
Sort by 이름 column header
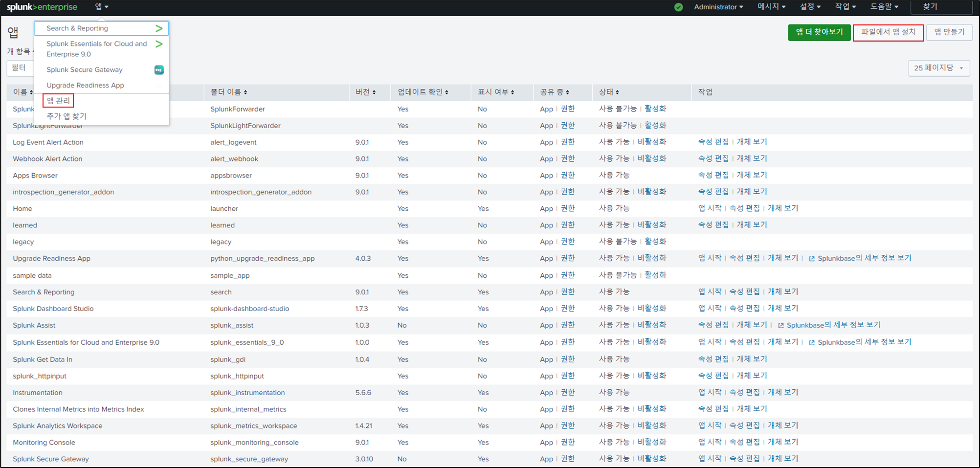(x=22, y=92)
